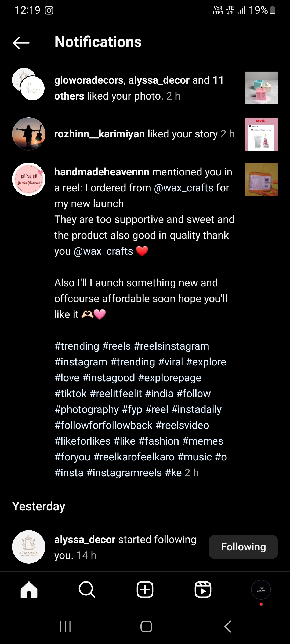This screenshot has height=644, width=290.
Task: Open rozhinn__karimiyan's profile picture
Action: [29, 134]
